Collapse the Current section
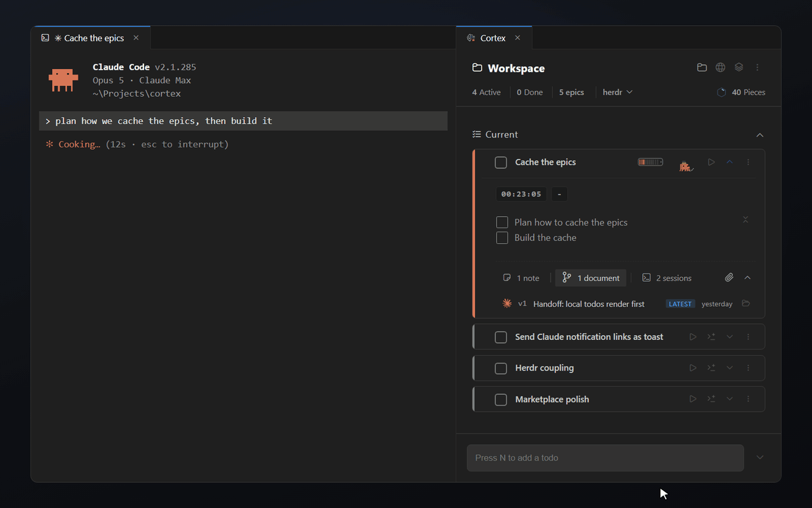812x508 pixels. (759, 135)
